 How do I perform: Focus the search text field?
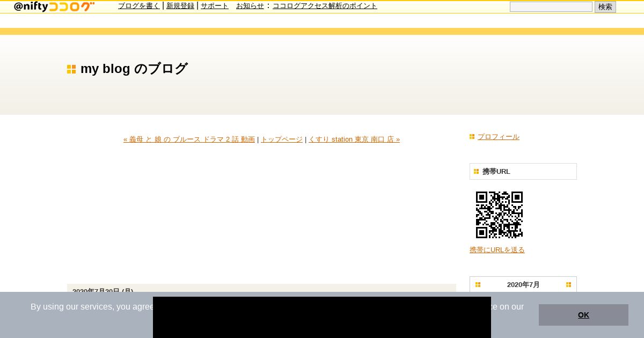551,7
